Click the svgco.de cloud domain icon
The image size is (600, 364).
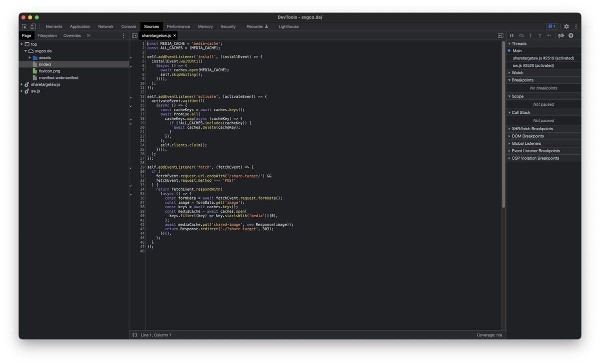click(30, 51)
